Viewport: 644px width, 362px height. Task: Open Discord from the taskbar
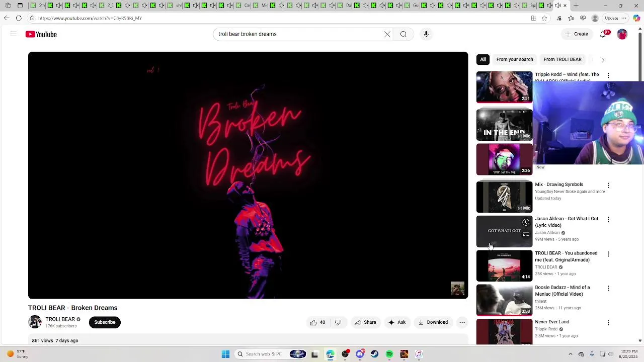pyautogui.click(x=360, y=354)
